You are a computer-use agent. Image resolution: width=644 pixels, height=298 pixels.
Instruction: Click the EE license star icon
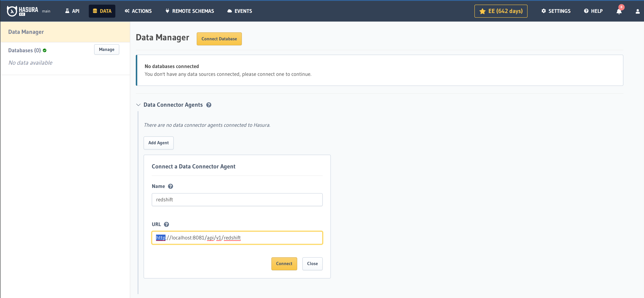click(483, 11)
